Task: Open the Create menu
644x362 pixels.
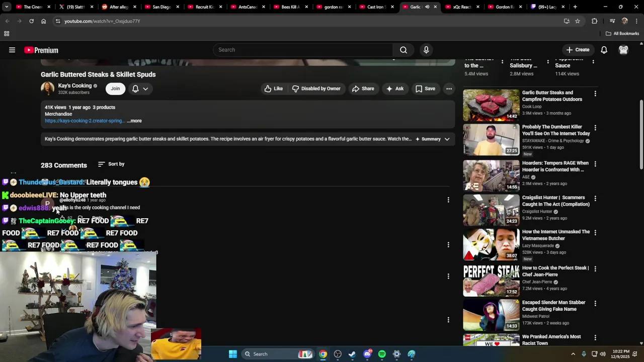Action: [578, 50]
